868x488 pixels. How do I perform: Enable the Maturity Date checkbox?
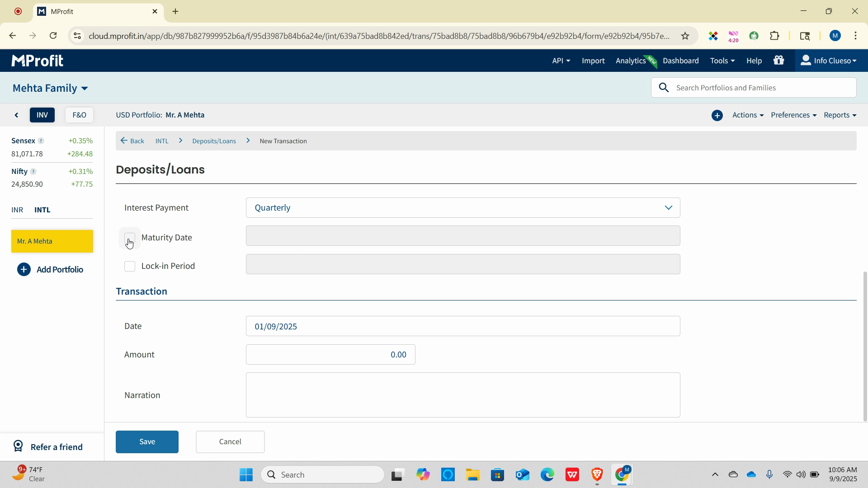pyautogui.click(x=130, y=238)
